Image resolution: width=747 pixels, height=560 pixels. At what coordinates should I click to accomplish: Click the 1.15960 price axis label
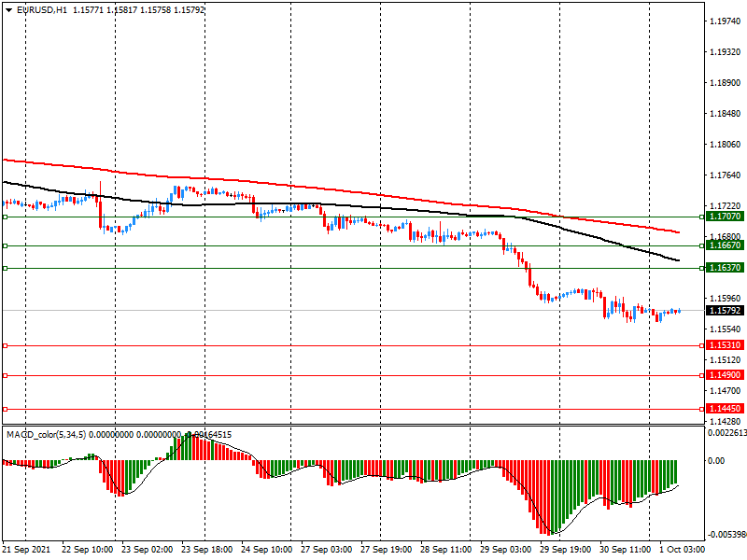coord(726,299)
